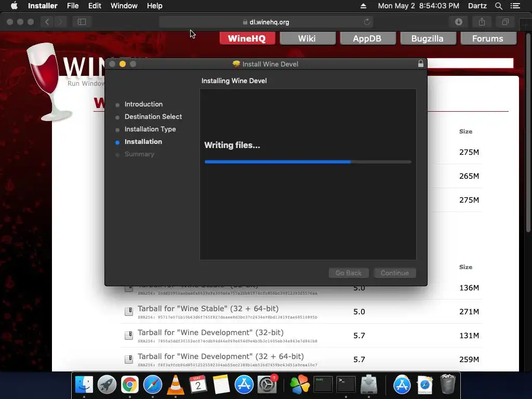This screenshot has width=532, height=399.
Task: Open the Forums tab on website
Action: pyautogui.click(x=488, y=38)
